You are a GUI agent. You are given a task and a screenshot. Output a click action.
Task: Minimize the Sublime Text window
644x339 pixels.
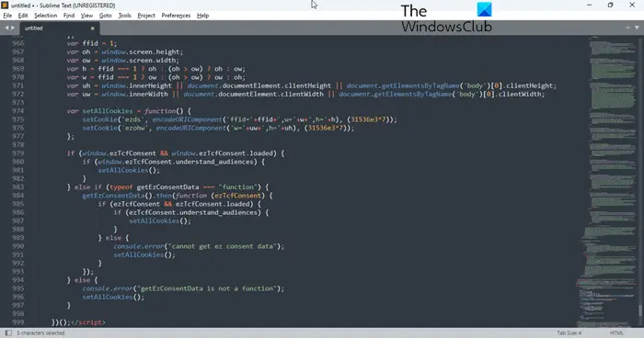click(589, 5)
